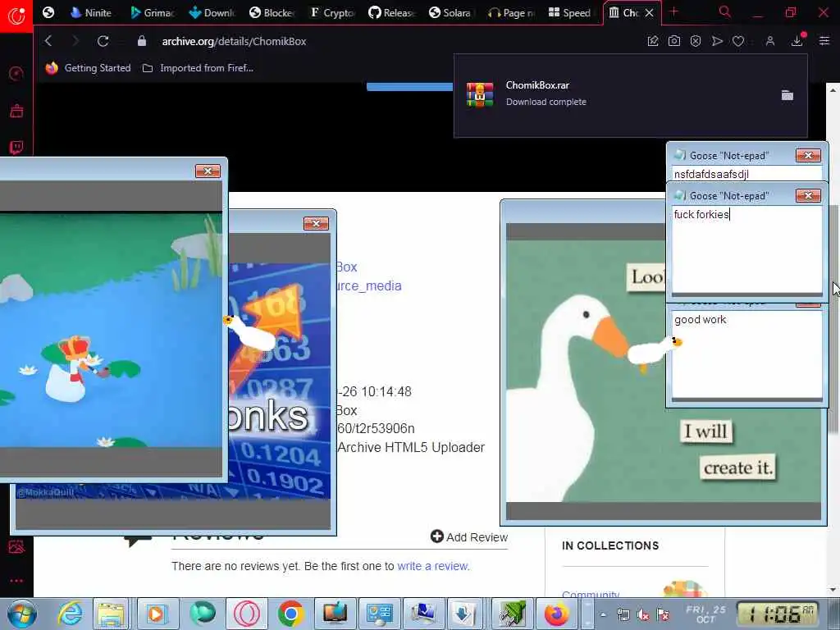Viewport: 840px width, 630px height.
Task: Open My Flow send arrow icon
Action: (717, 41)
